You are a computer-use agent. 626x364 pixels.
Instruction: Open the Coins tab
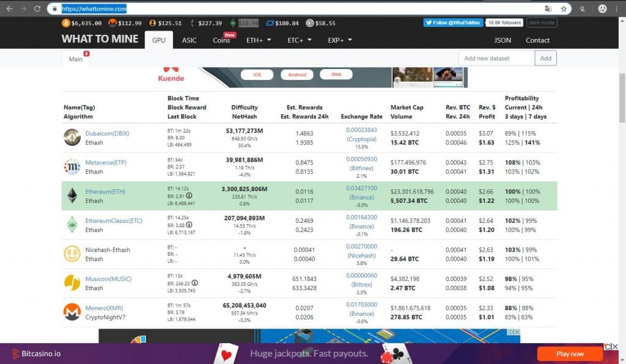221,40
